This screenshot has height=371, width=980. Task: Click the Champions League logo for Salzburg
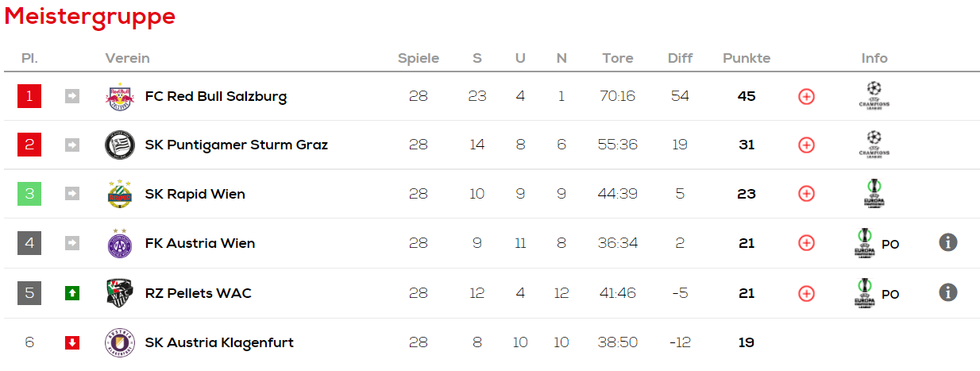tap(874, 95)
